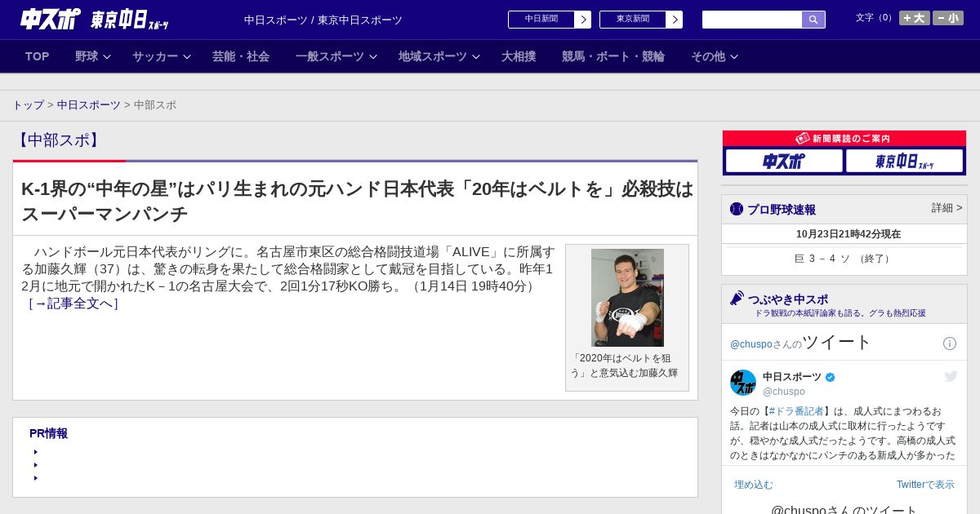Click @chuspo timeline link
The height and width of the screenshot is (514, 980).
(x=751, y=344)
